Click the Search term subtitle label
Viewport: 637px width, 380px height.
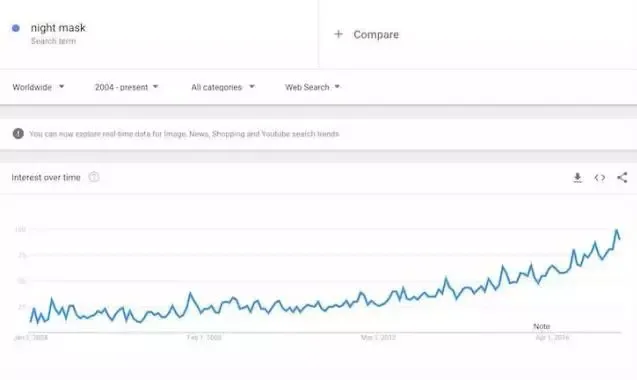click(53, 41)
